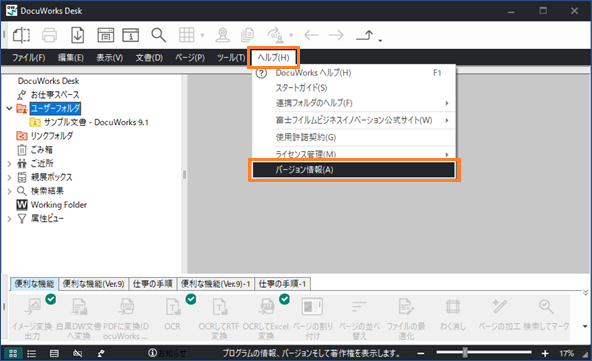Viewport: 592px width, 361px height.
Task: Select スタートガイド(S) menu entry
Action: pos(354,88)
